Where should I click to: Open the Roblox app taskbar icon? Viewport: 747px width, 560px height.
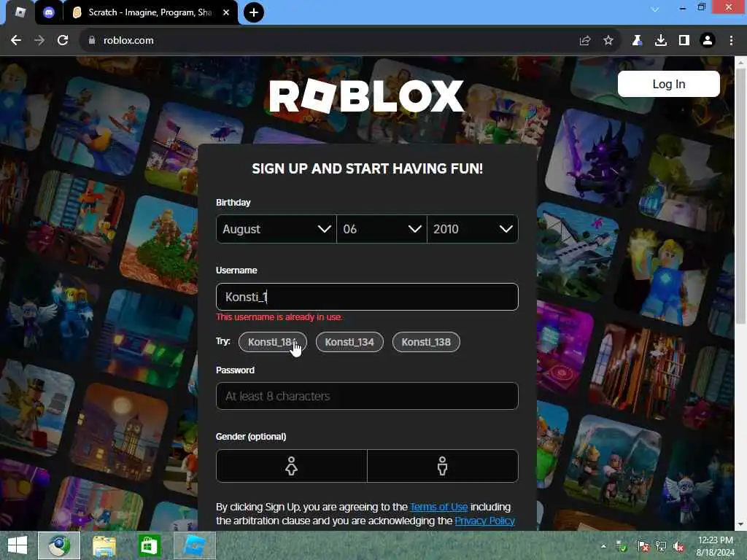pos(194,545)
